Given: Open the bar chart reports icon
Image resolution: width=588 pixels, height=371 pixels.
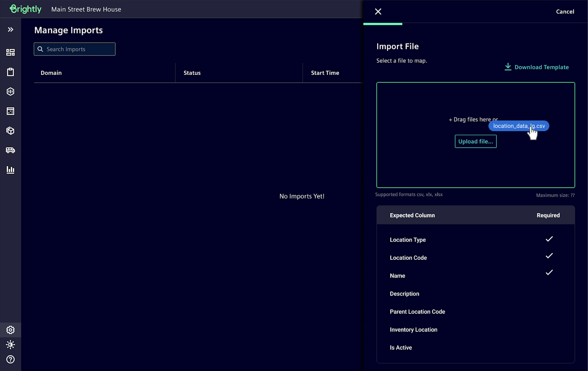Looking at the screenshot, I should click(x=10, y=170).
